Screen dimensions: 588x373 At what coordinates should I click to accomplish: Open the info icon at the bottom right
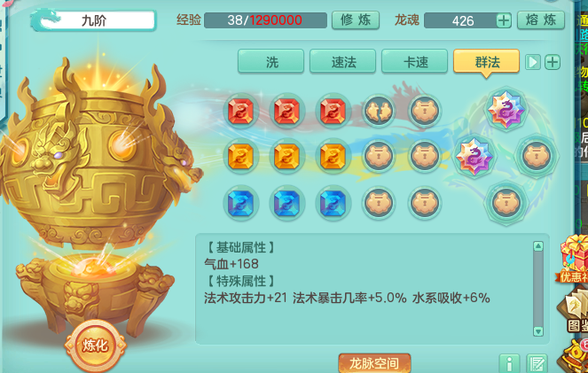(x=509, y=363)
